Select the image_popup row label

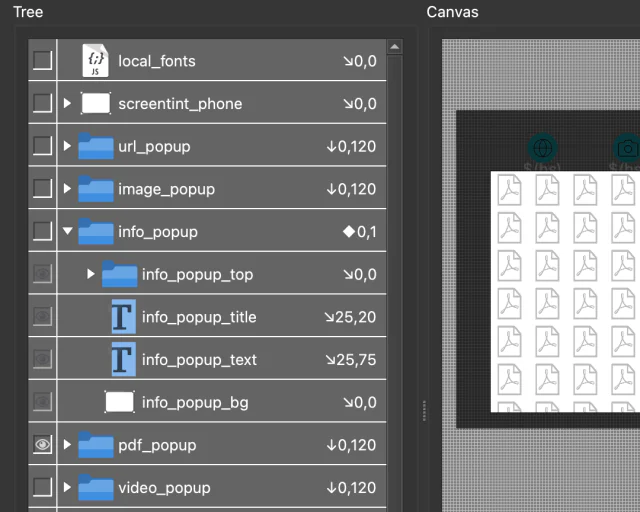[x=167, y=189]
